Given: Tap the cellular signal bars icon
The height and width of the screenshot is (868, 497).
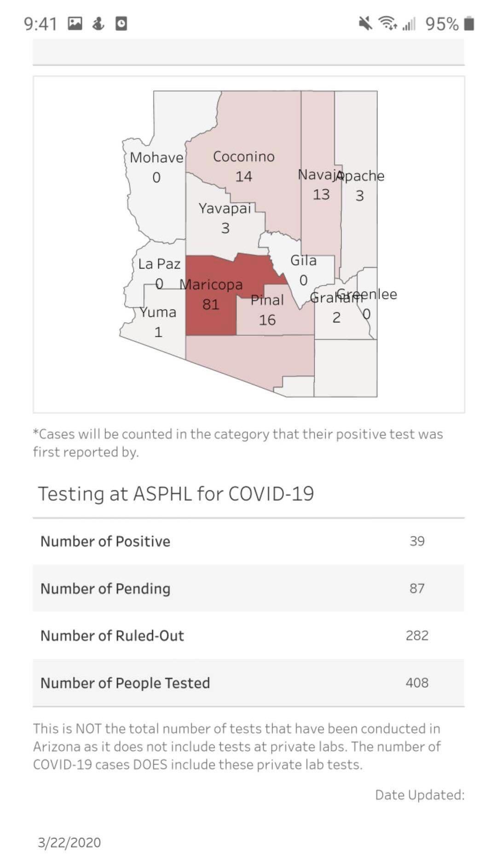Looking at the screenshot, I should 409,23.
